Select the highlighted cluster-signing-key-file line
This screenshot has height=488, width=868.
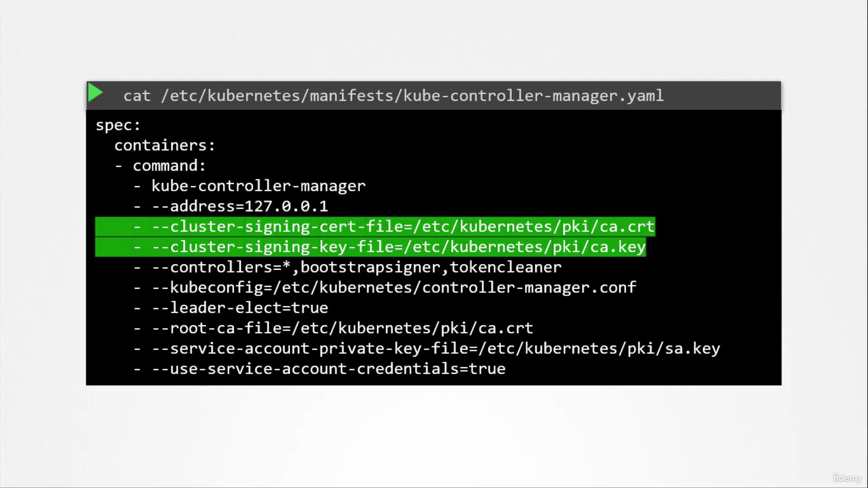click(371, 247)
